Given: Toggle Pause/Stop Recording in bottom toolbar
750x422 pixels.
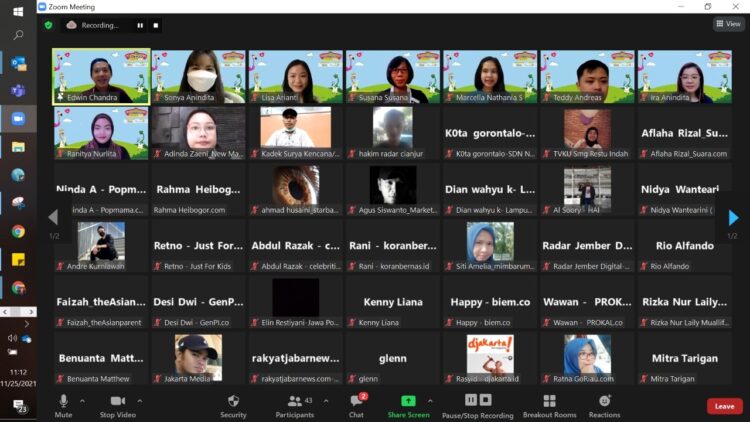Looking at the screenshot, I should (478, 403).
